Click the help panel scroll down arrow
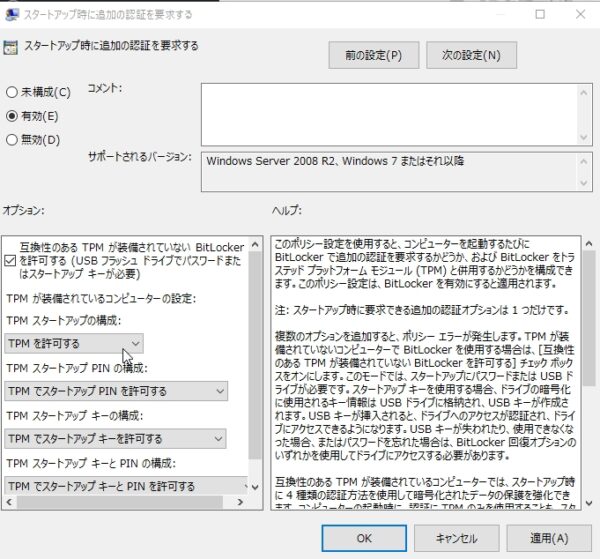Viewport: 600px width, 559px height. pyautogui.click(x=589, y=503)
